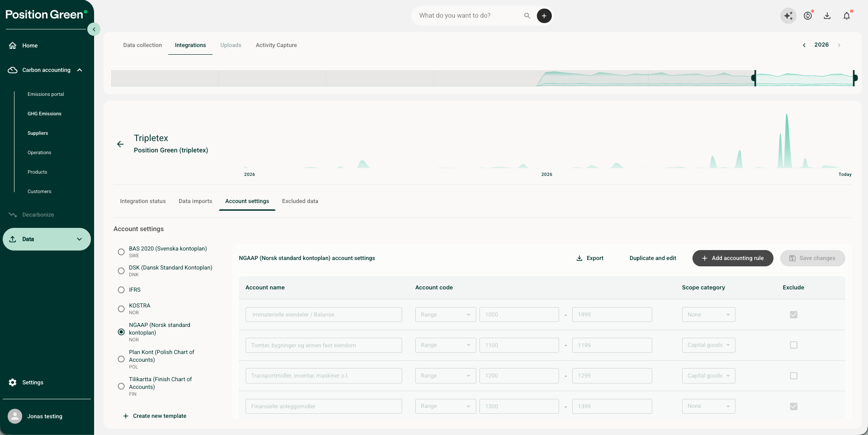
Task: Toggle Exclude checkbox for Tomter, bygninger row
Action: coord(793,345)
